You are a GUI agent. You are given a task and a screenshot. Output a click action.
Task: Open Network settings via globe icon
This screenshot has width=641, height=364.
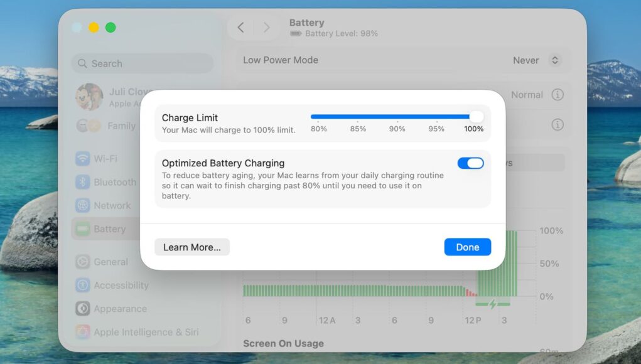(83, 205)
